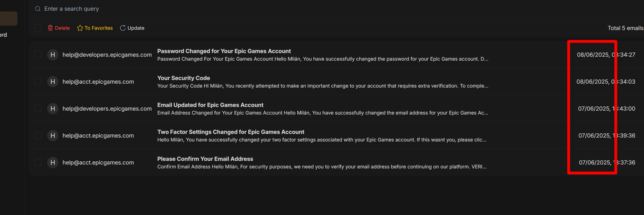Select the Email Updated email checkbox
Screen dimensions: 644x215
(x=38, y=109)
